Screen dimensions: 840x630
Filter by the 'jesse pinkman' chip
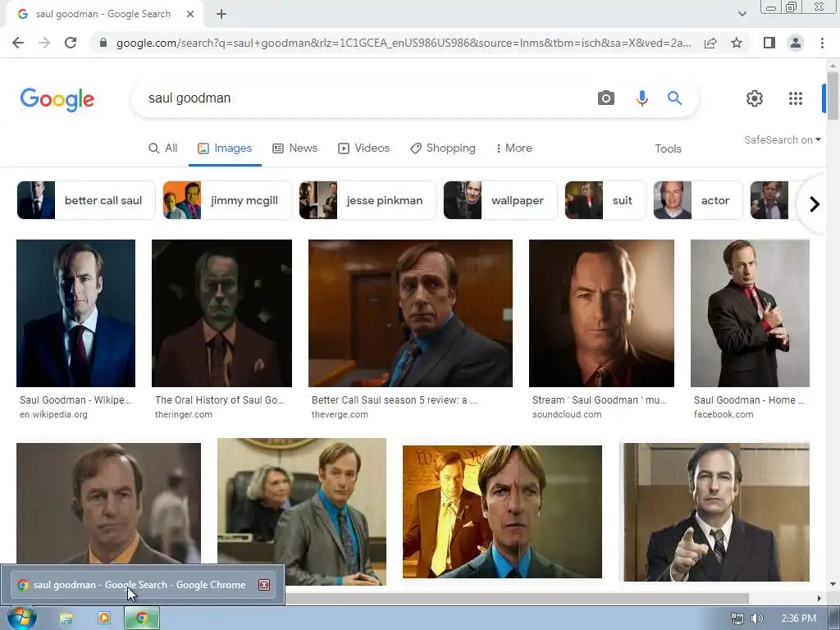tap(367, 200)
